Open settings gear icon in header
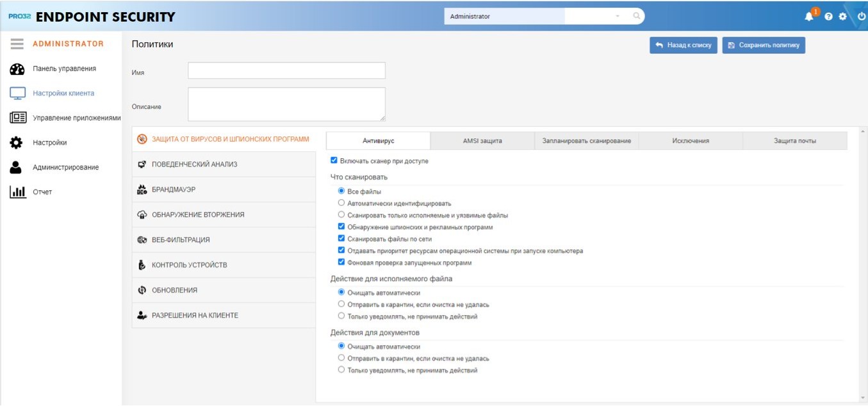The height and width of the screenshot is (406, 868). click(843, 17)
